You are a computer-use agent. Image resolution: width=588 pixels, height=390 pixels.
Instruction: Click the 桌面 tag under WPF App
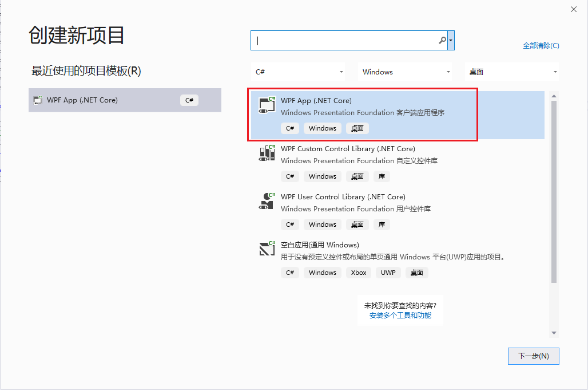(357, 128)
